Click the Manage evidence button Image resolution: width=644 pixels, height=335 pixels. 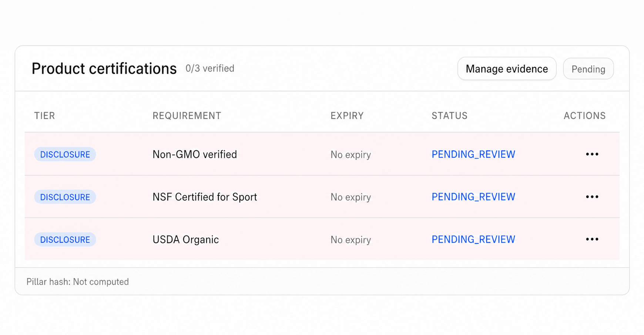point(507,69)
